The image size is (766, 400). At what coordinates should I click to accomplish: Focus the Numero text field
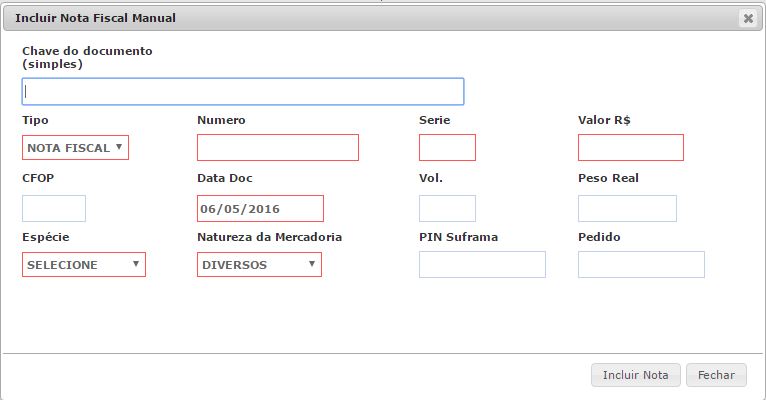point(277,148)
